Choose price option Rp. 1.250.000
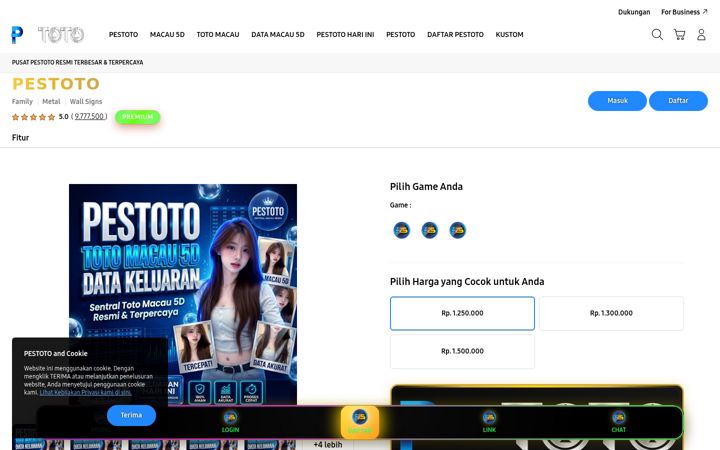This screenshot has width=720, height=450. pyautogui.click(x=462, y=313)
